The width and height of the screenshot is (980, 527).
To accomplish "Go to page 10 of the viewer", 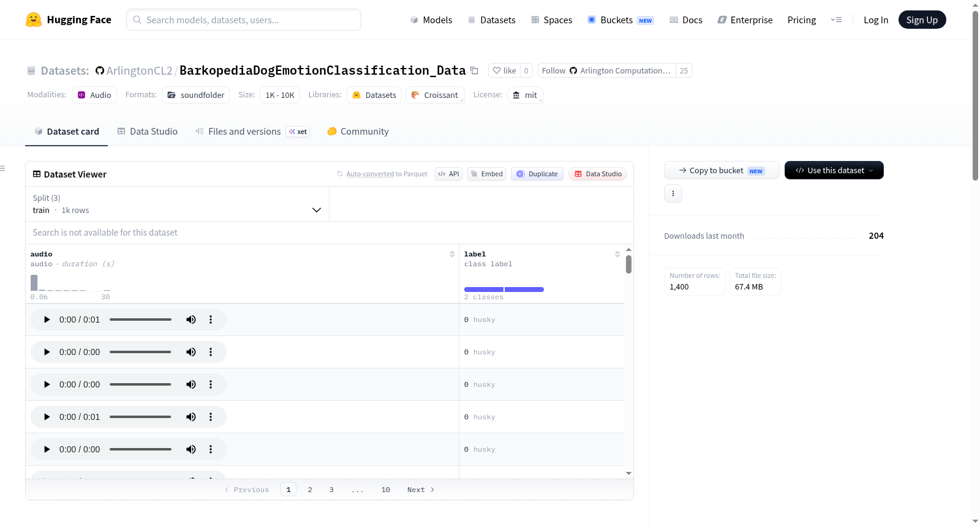I will click(x=386, y=490).
